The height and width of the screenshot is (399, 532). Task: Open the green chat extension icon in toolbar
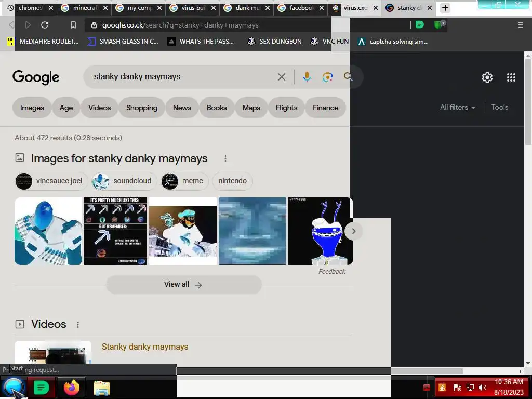pyautogui.click(x=420, y=25)
